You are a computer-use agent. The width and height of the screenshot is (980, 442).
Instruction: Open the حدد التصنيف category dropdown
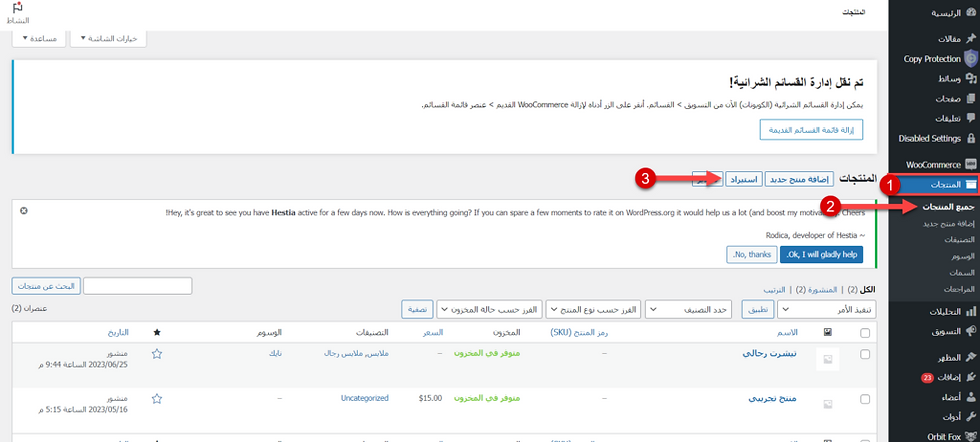(689, 309)
